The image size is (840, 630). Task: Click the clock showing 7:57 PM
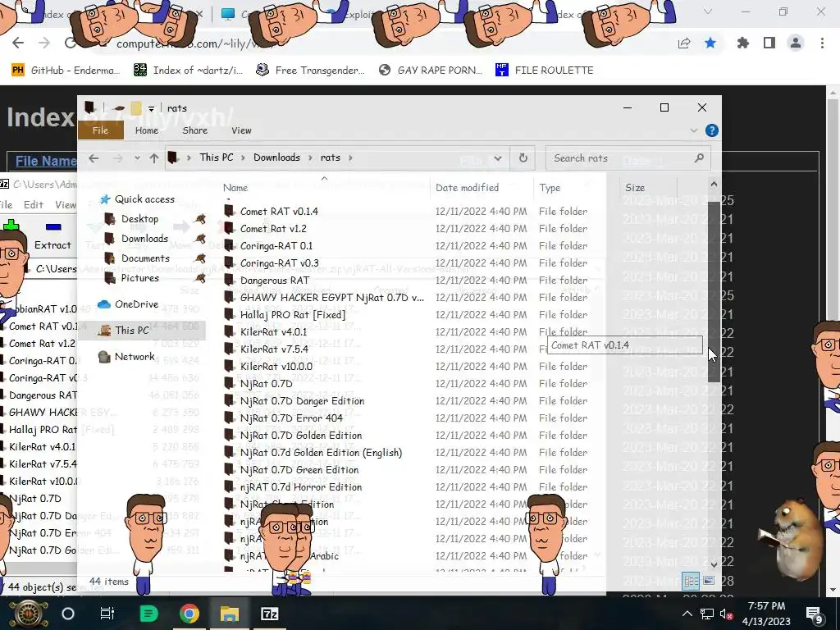point(766,606)
